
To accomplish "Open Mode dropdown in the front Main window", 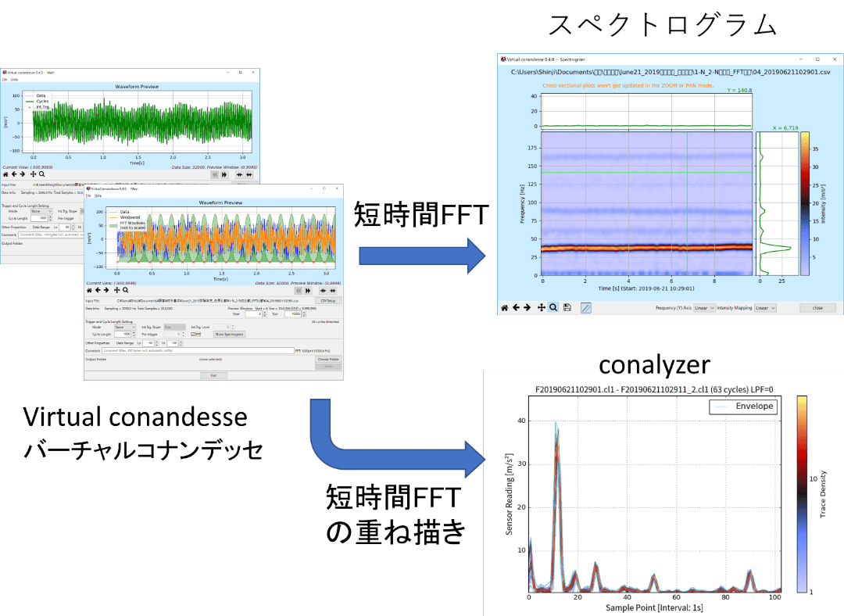I will pyautogui.click(x=125, y=327).
